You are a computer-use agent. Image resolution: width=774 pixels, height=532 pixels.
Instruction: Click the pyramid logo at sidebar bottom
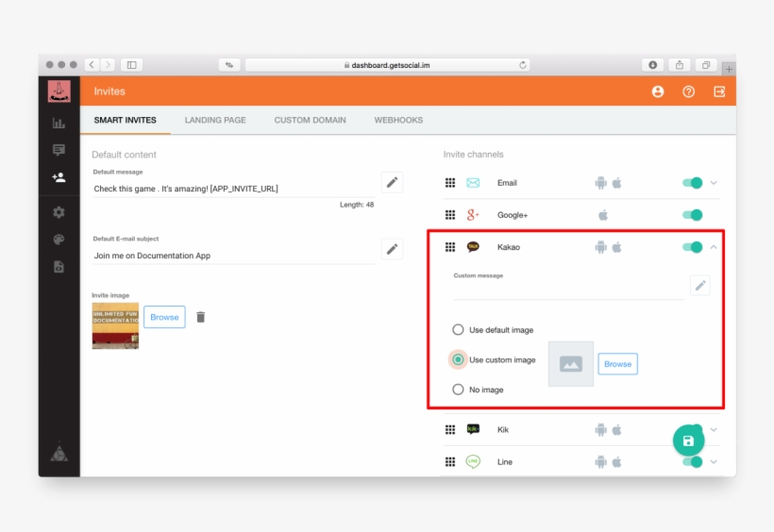(59, 452)
